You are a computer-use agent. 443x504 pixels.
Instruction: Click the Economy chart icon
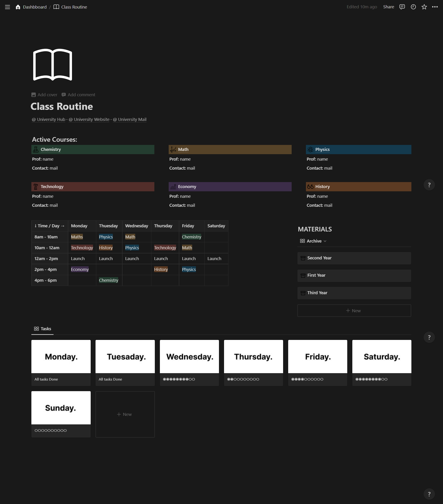(x=173, y=187)
